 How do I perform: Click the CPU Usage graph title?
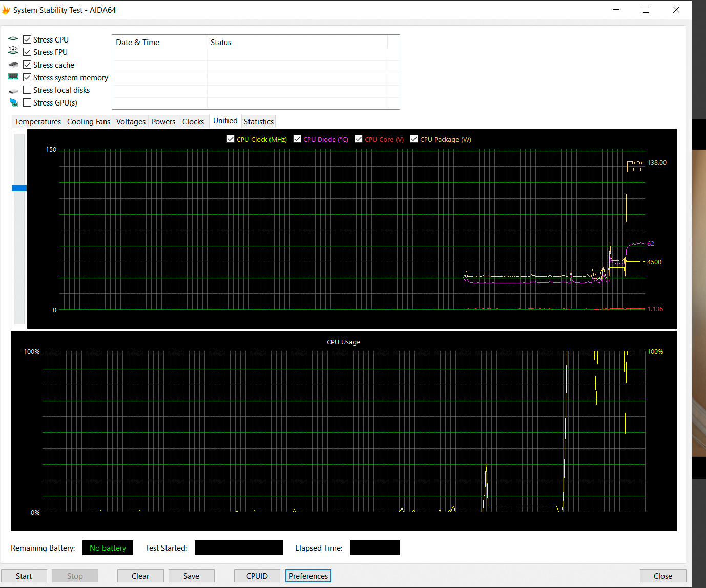click(x=343, y=342)
